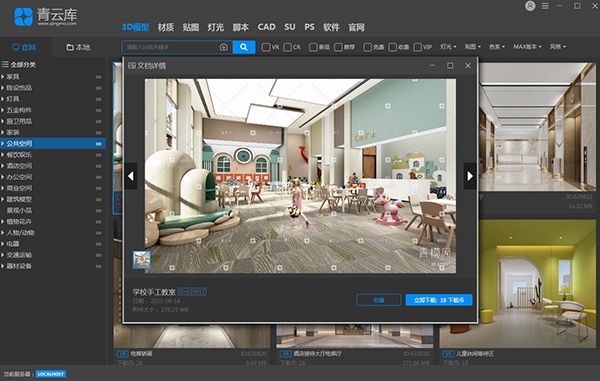The image size is (600, 381).
Task: Tick the 新品 checkbox
Action: pyautogui.click(x=313, y=47)
